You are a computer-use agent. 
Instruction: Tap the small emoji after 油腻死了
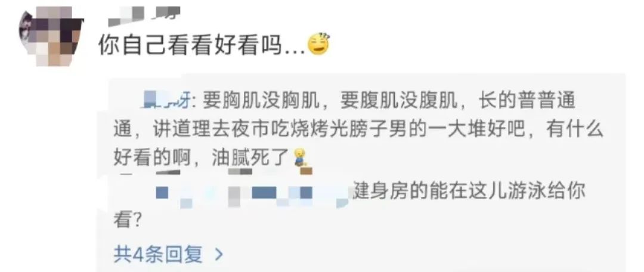coord(302,158)
